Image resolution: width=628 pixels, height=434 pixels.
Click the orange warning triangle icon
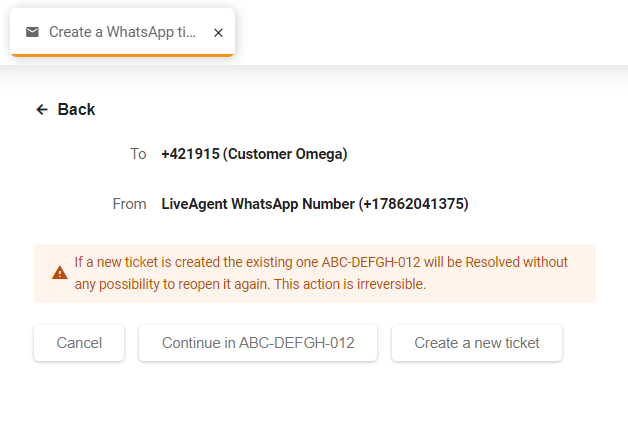59,273
